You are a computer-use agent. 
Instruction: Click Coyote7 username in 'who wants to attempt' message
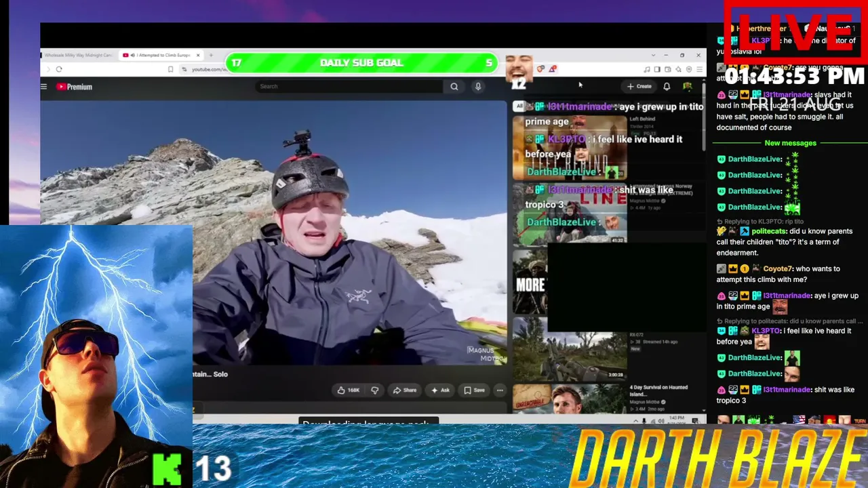(x=777, y=269)
